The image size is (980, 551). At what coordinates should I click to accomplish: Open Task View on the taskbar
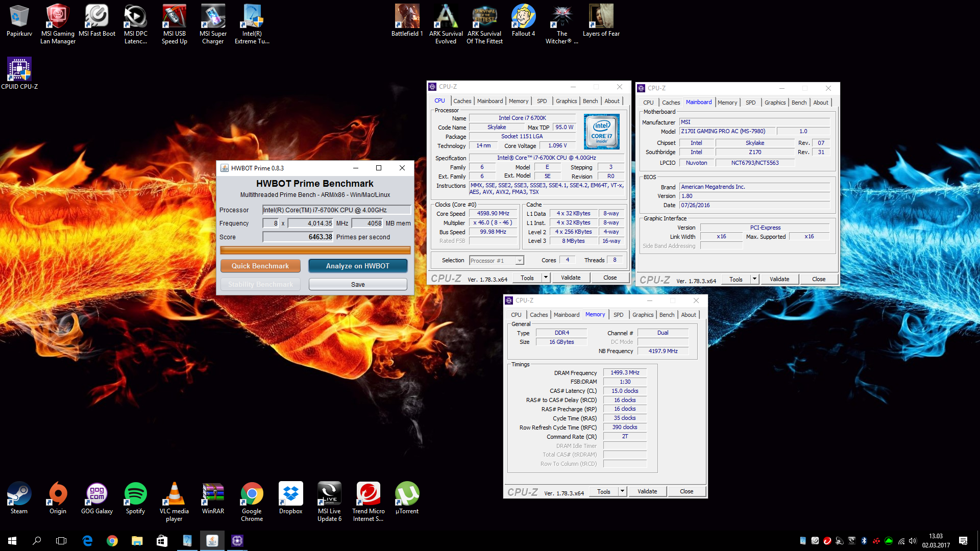pyautogui.click(x=61, y=541)
